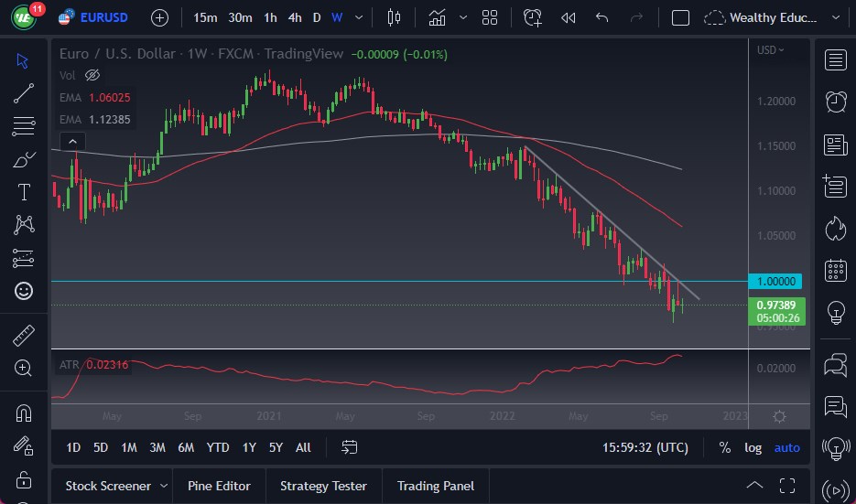Screen dimensions: 856x504
Task: Click the magnet snap mode icon
Action: click(x=24, y=413)
